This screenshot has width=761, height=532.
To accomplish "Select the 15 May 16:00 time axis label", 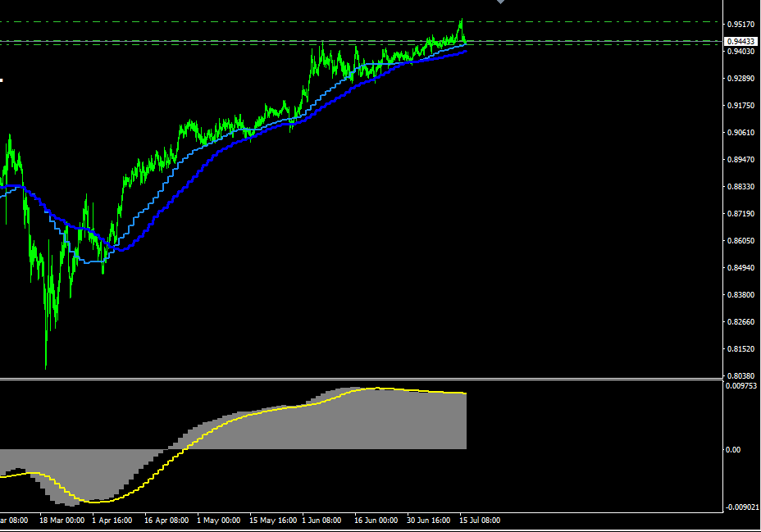I will 273,521.
